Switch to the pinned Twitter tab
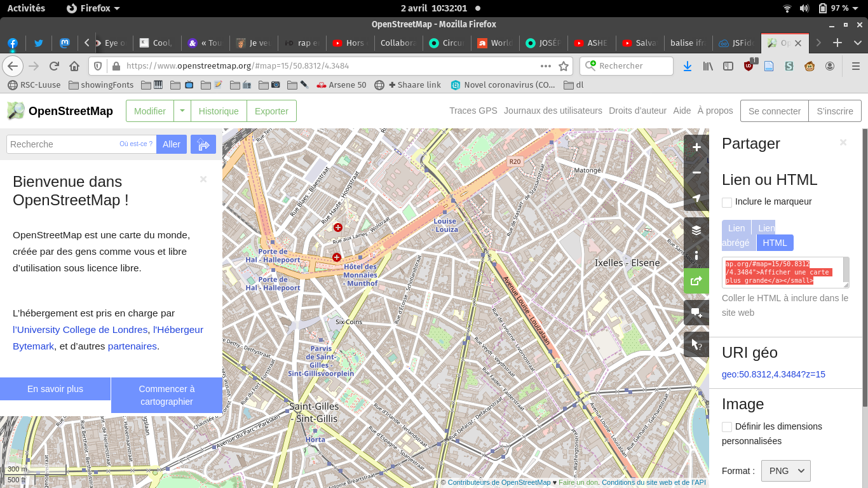 click(x=39, y=43)
